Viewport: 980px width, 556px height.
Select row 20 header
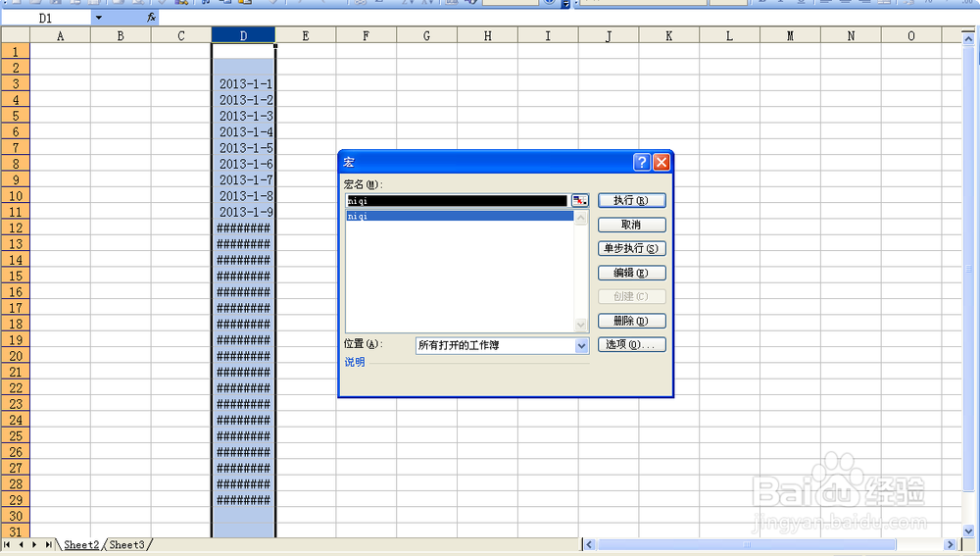click(x=16, y=356)
